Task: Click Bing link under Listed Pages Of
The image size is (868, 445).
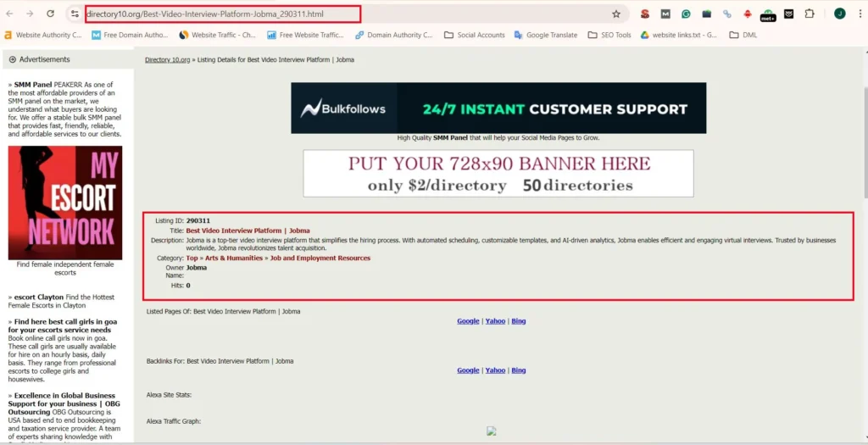Action: coord(519,321)
